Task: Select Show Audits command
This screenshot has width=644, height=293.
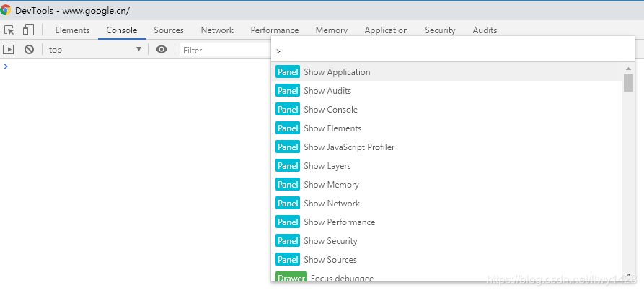Action: 447,91
